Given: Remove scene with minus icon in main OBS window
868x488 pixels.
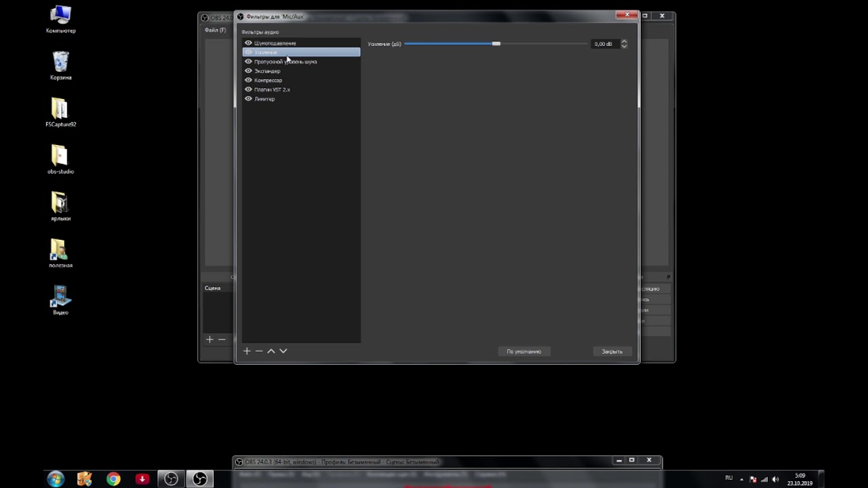Looking at the screenshot, I should pos(222,340).
